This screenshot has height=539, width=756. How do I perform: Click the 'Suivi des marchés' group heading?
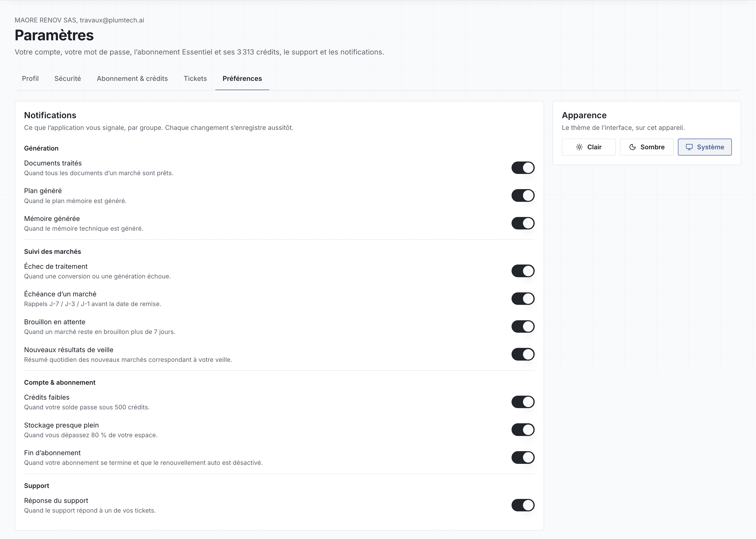point(52,252)
